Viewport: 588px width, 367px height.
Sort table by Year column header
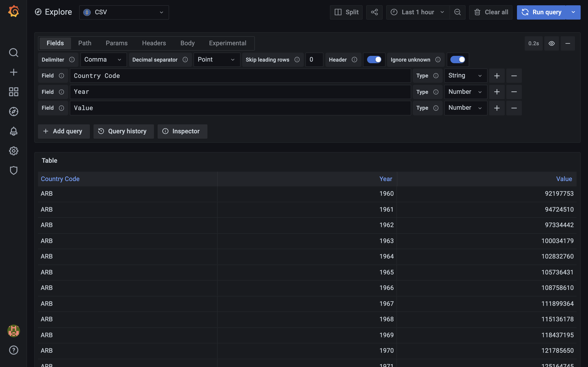pyautogui.click(x=386, y=179)
